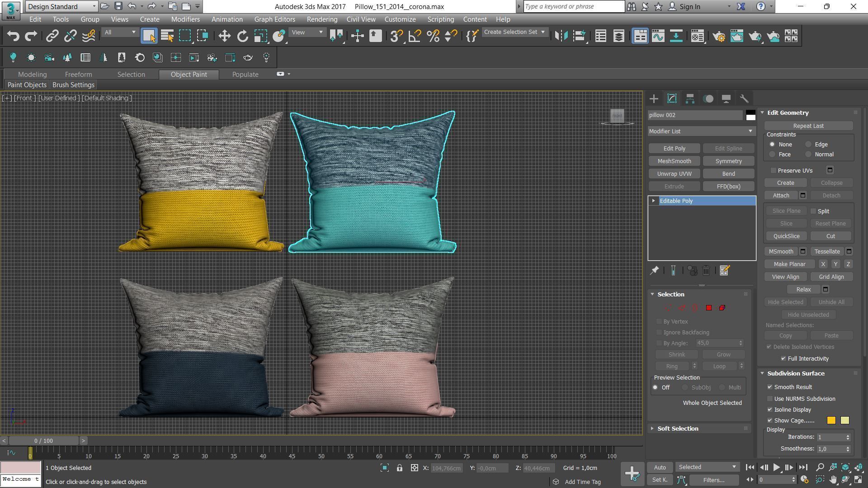Click the Make Planar button
868x488 pixels.
789,264
